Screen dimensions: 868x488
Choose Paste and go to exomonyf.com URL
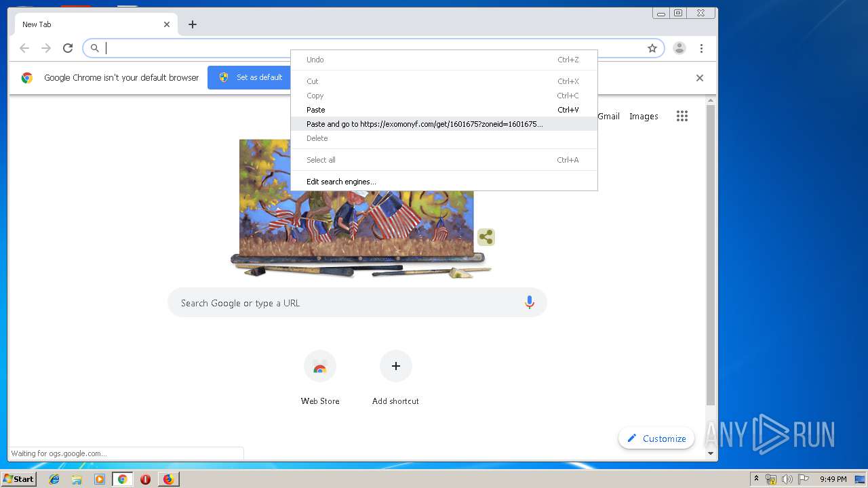pos(444,124)
